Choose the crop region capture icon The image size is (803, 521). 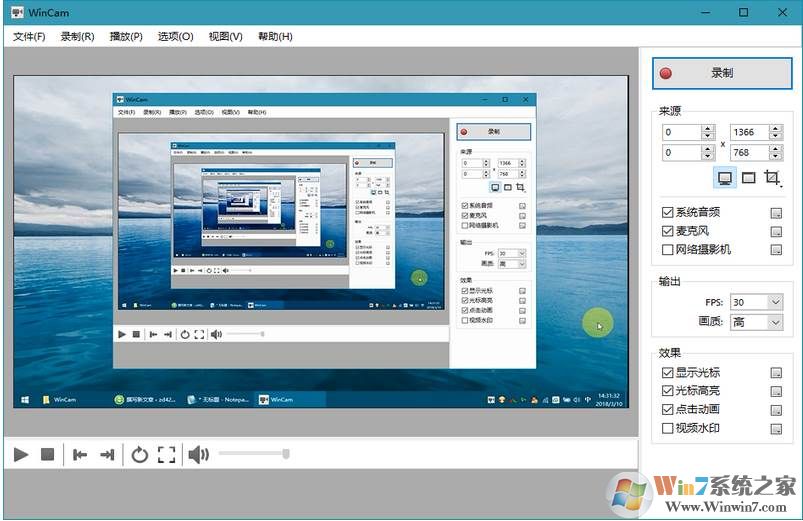[772, 178]
